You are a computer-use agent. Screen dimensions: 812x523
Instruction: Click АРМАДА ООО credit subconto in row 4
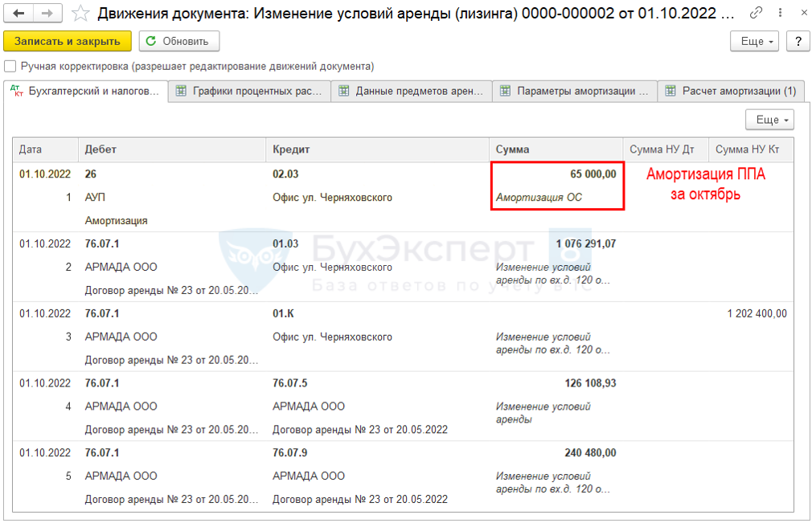(x=309, y=407)
